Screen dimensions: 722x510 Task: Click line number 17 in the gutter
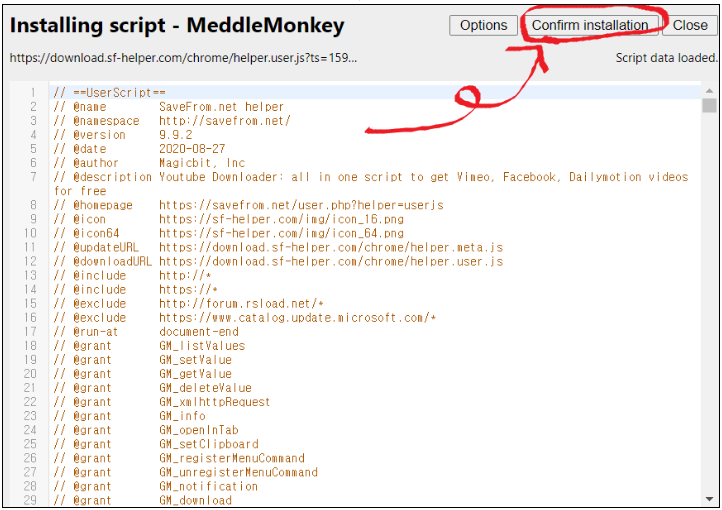pyautogui.click(x=30, y=331)
